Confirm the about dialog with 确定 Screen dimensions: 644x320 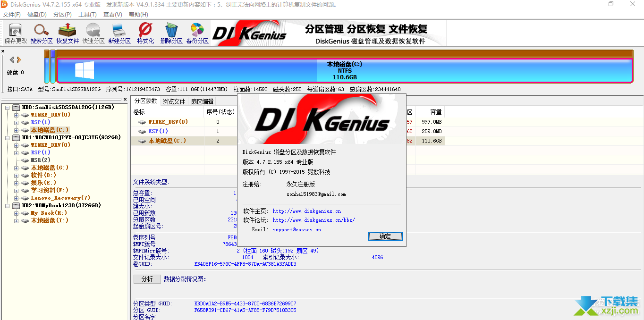point(385,236)
